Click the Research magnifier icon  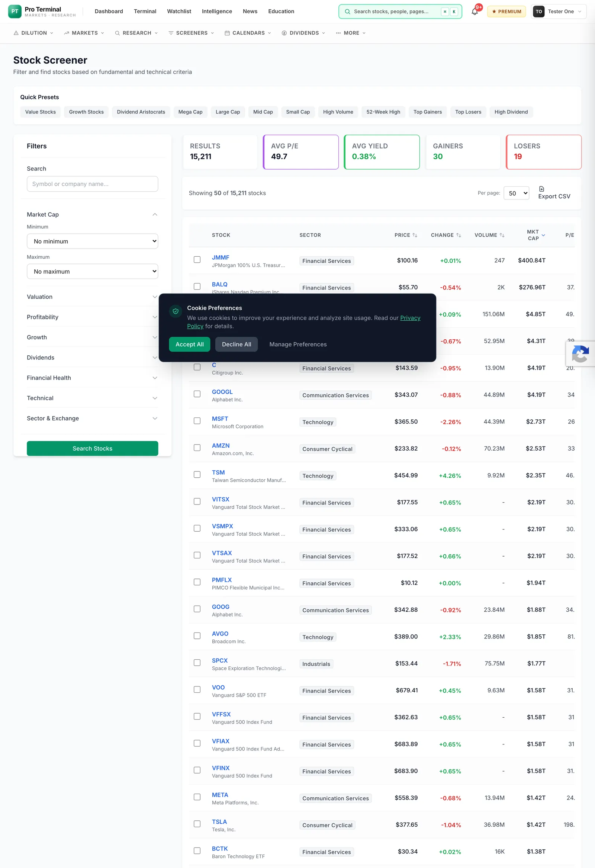tap(117, 33)
